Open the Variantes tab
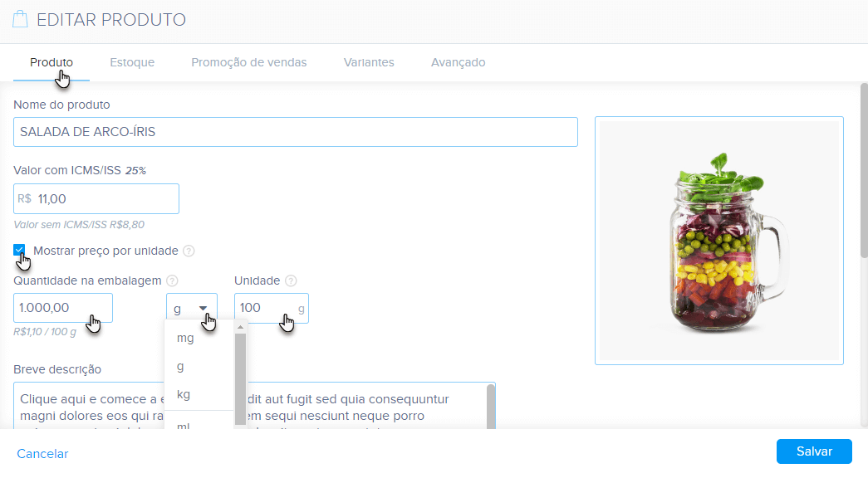Image resolution: width=868 pixels, height=478 pixels. click(369, 62)
